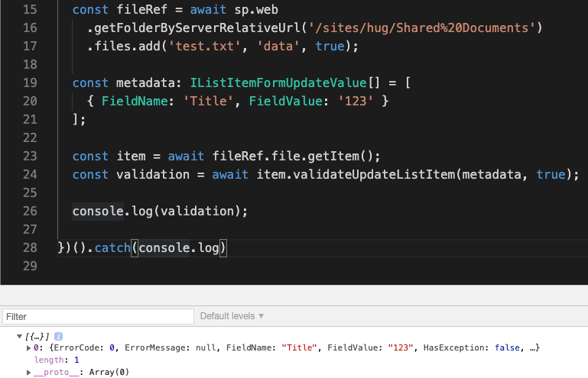The image size is (588, 378).
Task: Expand the array item 0 object
Action: click(28, 348)
